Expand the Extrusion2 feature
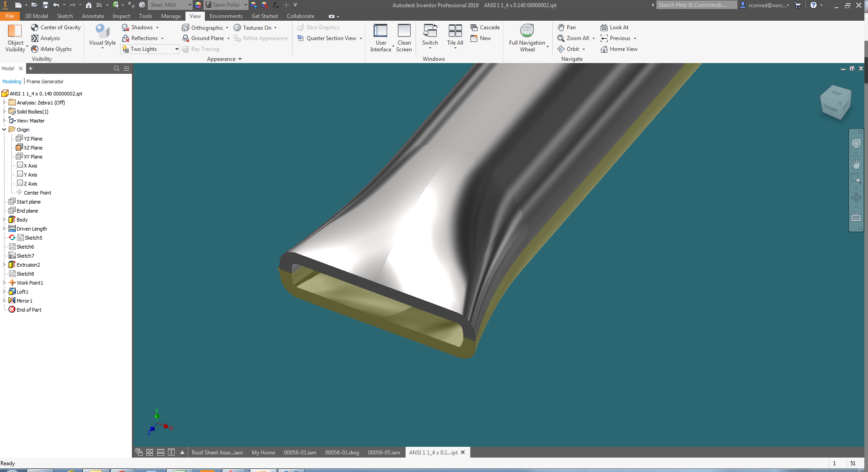The width and height of the screenshot is (868, 472). (x=4, y=265)
